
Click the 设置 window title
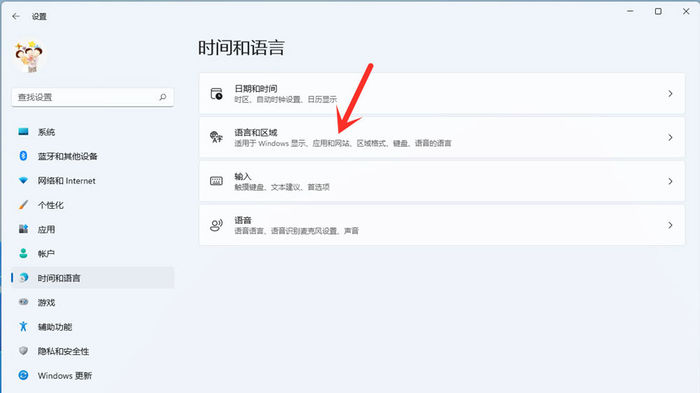[39, 17]
